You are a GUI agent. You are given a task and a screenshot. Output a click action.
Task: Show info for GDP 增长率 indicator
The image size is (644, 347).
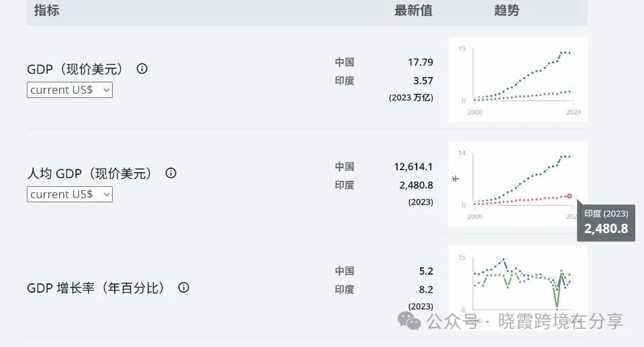coord(183,287)
